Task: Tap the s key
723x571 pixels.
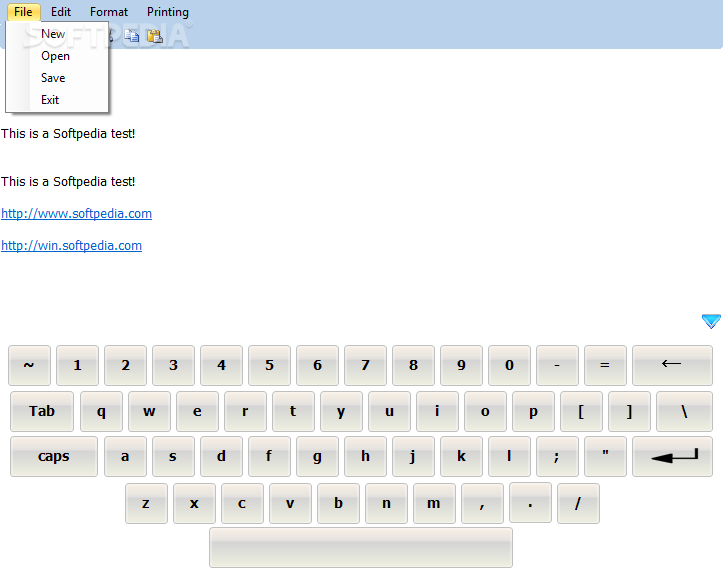Action: coord(173,456)
